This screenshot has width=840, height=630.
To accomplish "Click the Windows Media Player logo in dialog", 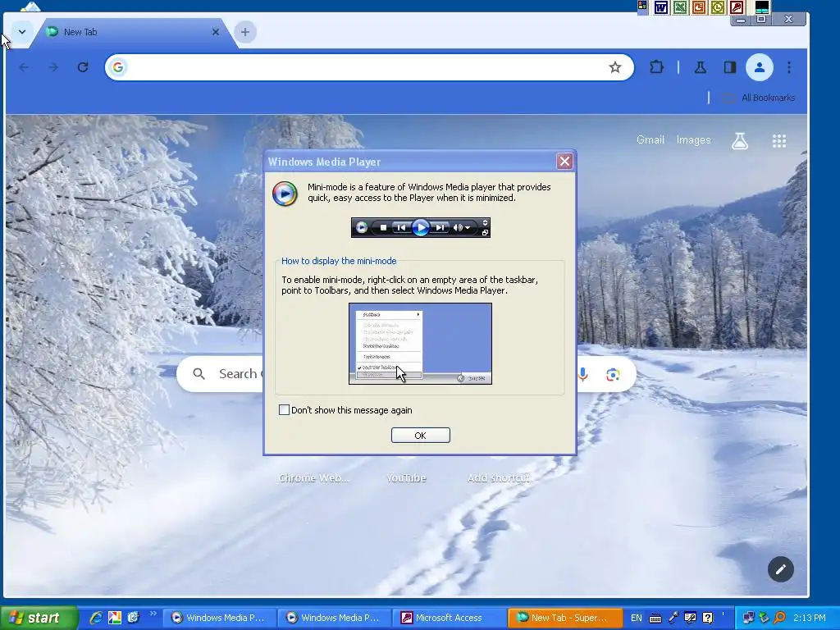I will [x=285, y=194].
